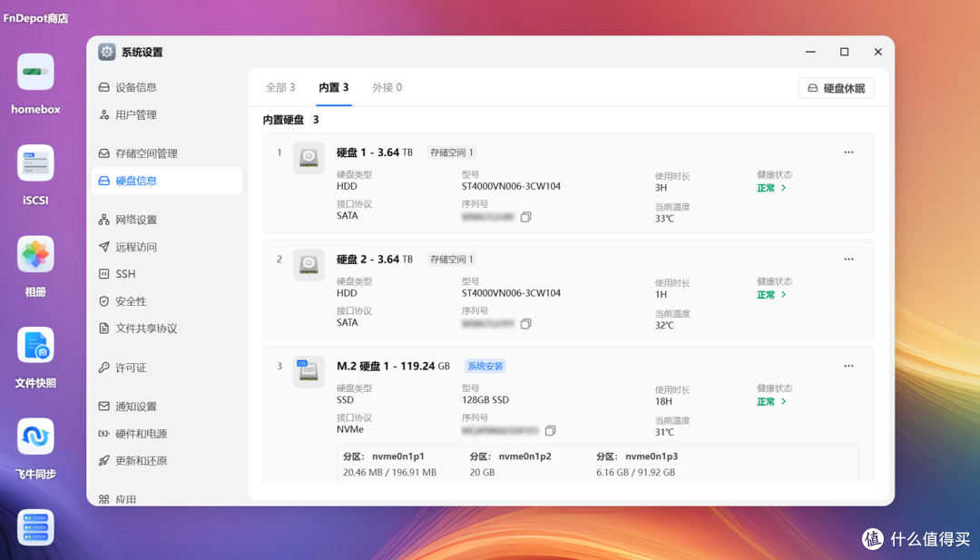
Task: Open the 相册 photo album app
Action: (x=35, y=254)
